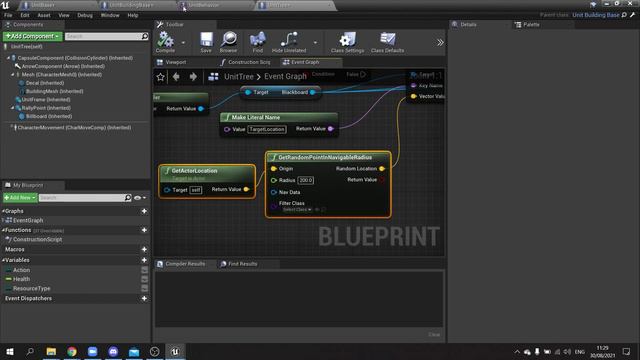640x360 pixels.
Task: Collapse the CapsuleComponent tree arrow
Action: coord(8,58)
